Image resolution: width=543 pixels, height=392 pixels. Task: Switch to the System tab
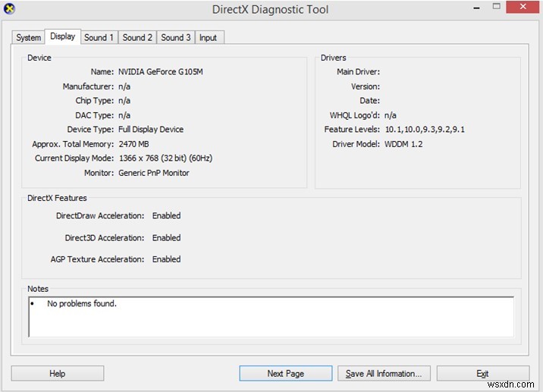point(28,37)
